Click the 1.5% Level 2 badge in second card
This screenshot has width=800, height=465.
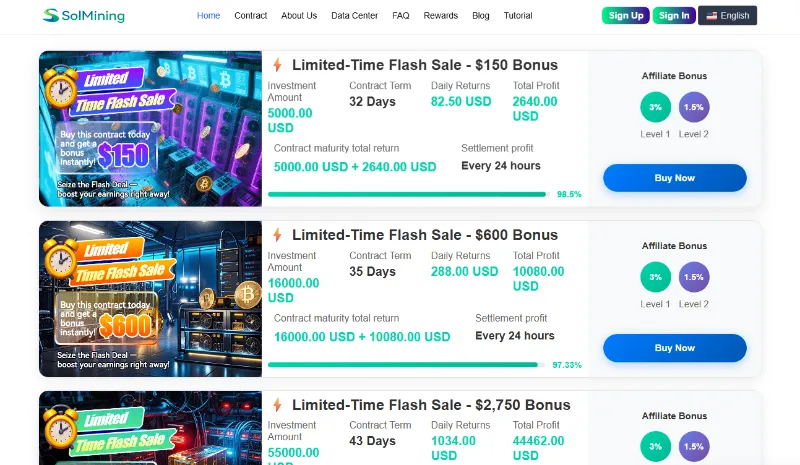(693, 277)
